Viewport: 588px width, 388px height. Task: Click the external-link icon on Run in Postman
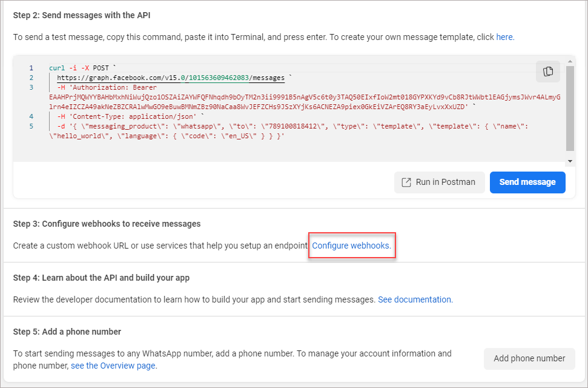click(406, 182)
